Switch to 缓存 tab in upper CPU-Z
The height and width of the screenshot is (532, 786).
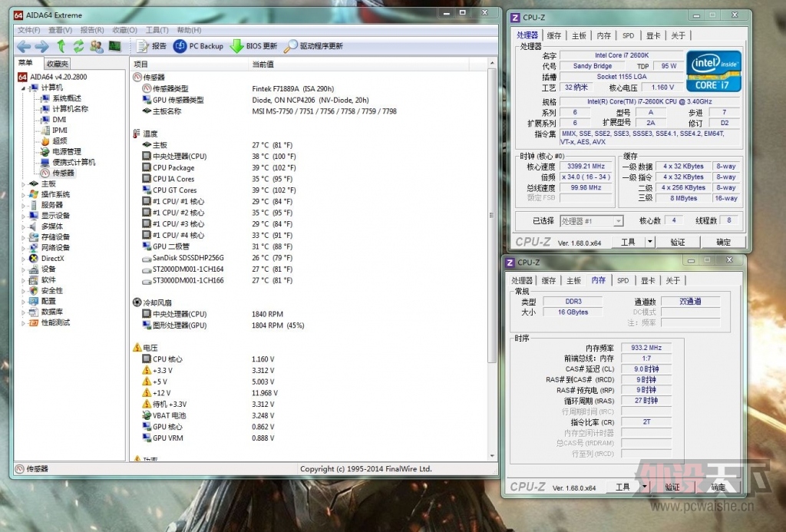coord(553,35)
